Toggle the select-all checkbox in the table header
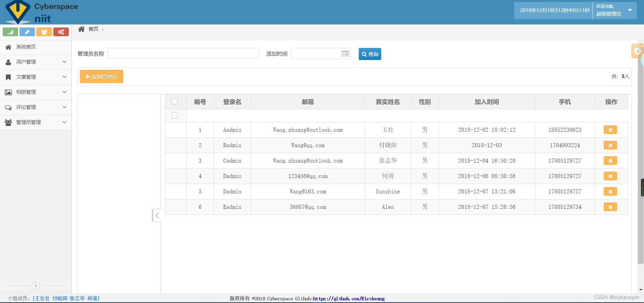The image size is (644, 303). click(x=175, y=101)
